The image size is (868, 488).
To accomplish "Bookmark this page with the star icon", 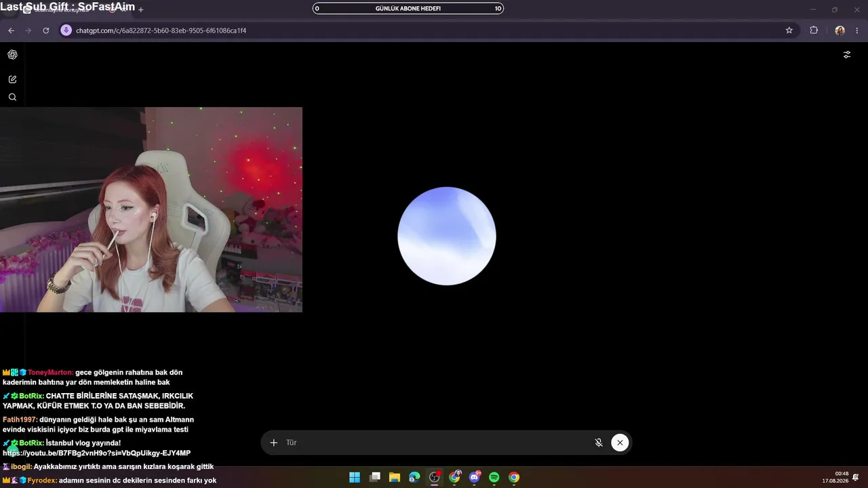I will click(x=789, y=30).
